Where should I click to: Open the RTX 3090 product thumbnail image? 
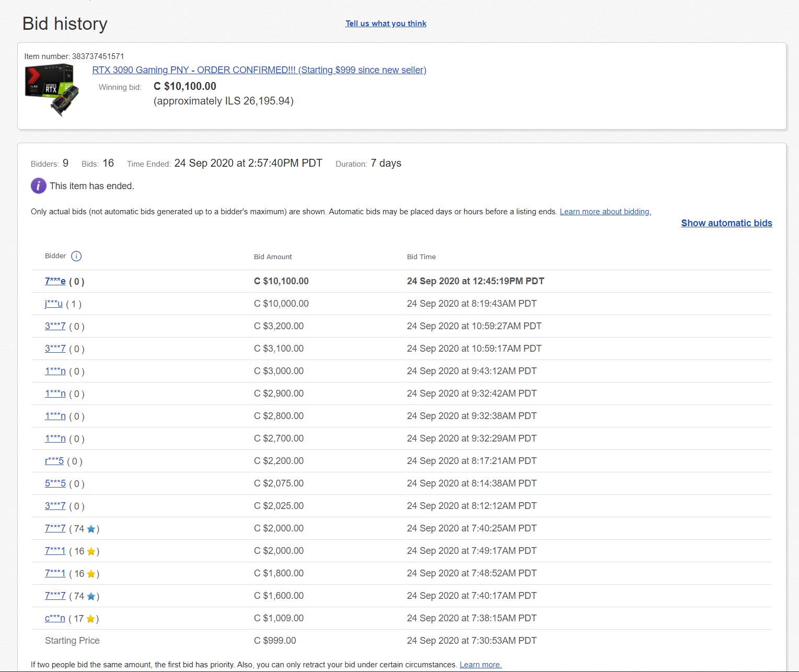pyautogui.click(x=52, y=89)
